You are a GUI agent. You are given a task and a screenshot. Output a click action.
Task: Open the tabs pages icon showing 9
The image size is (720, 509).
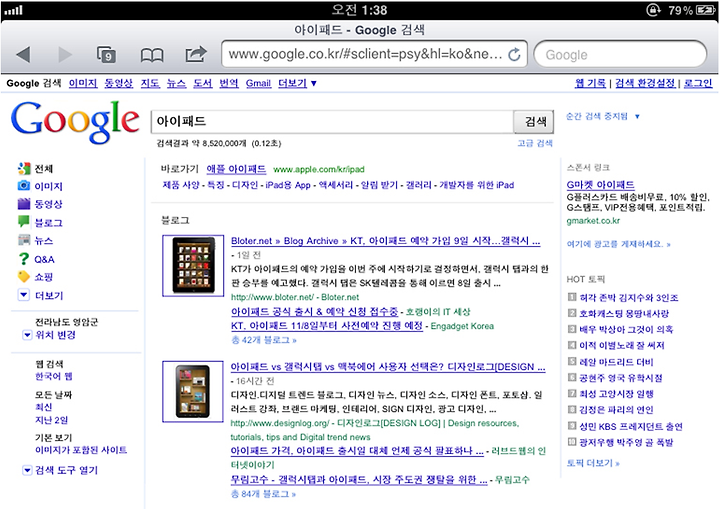[107, 55]
